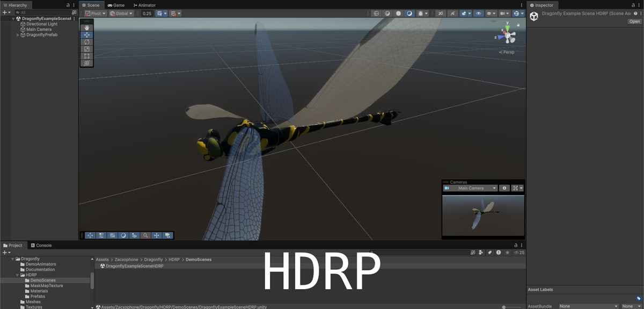
Task: Toggle 2D view mode
Action: (x=441, y=13)
